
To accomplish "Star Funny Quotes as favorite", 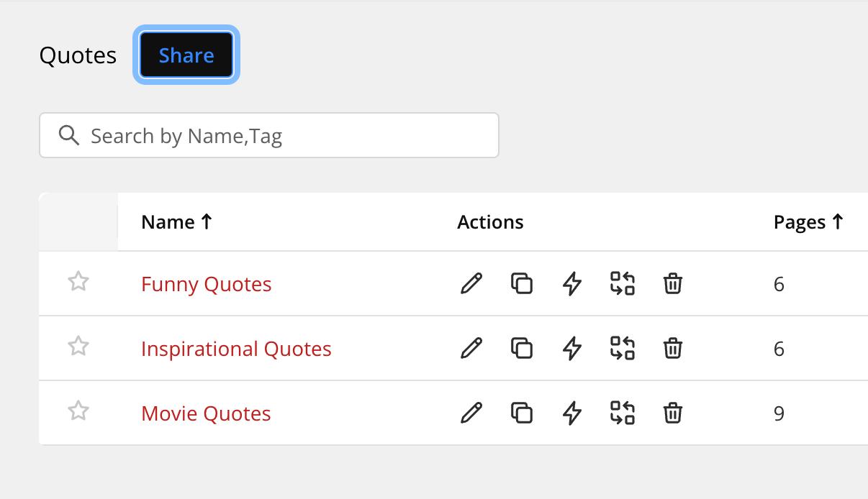I will tap(78, 281).
